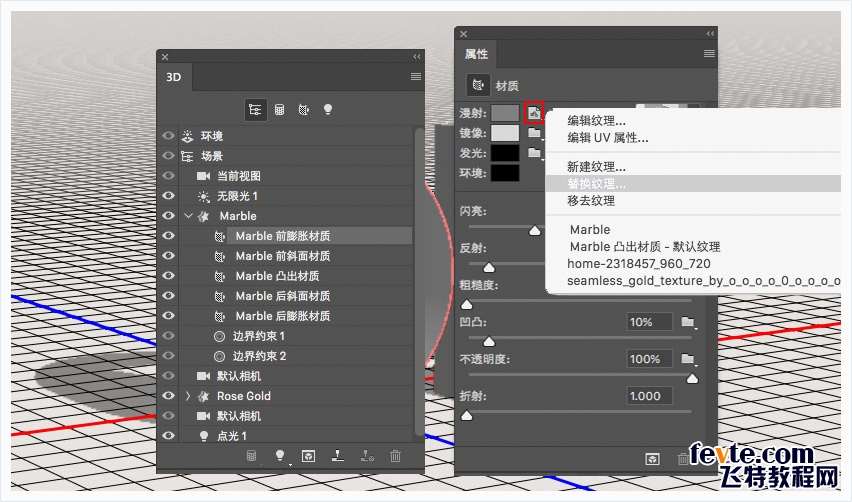The image size is (852, 502).
Task: Click the render icon at 属性 panel bottom
Action: pos(653,459)
